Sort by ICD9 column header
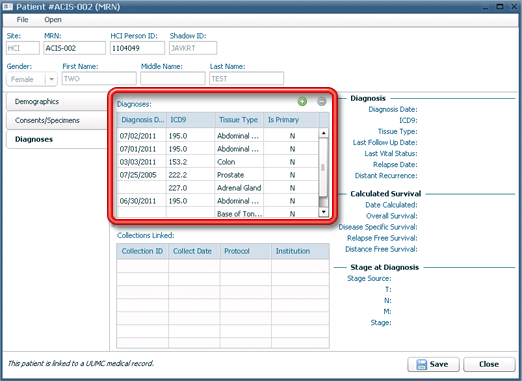 click(190, 120)
